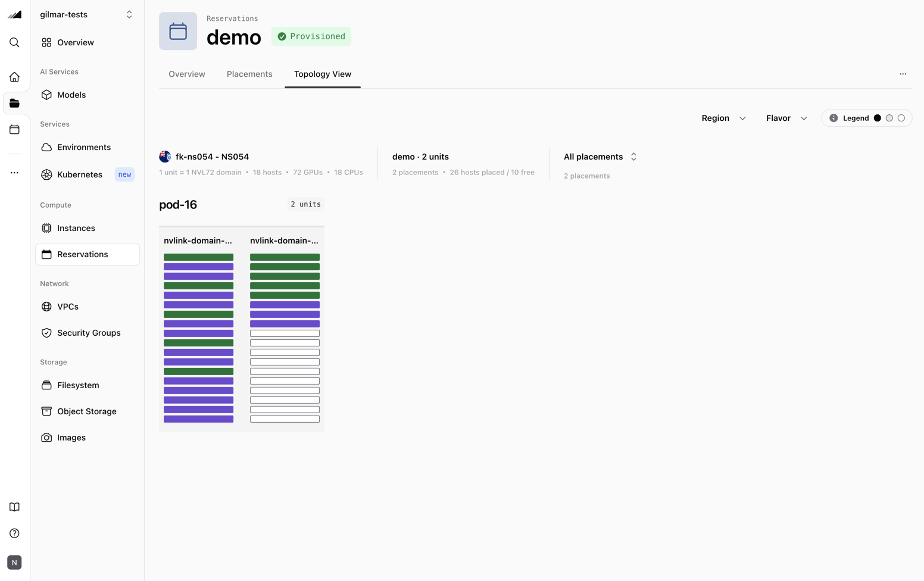Click the region flag icon beside fk-ns054
This screenshot has height=581, width=924.
pos(165,157)
